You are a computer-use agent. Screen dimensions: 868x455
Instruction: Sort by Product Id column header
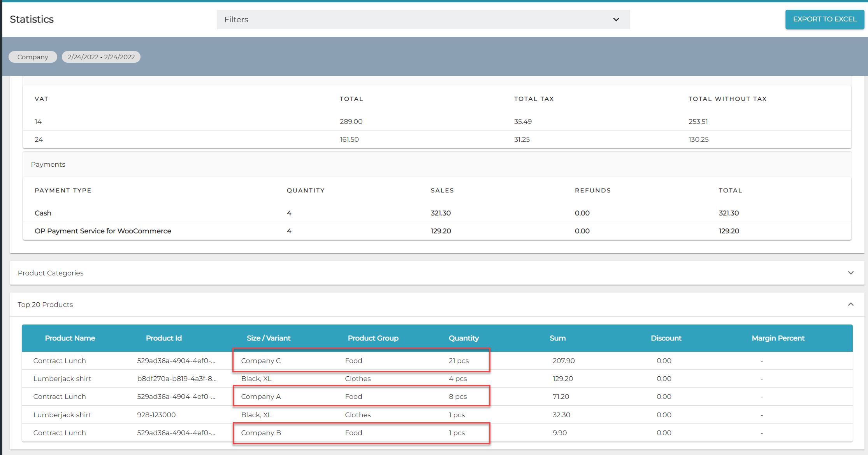click(x=163, y=338)
